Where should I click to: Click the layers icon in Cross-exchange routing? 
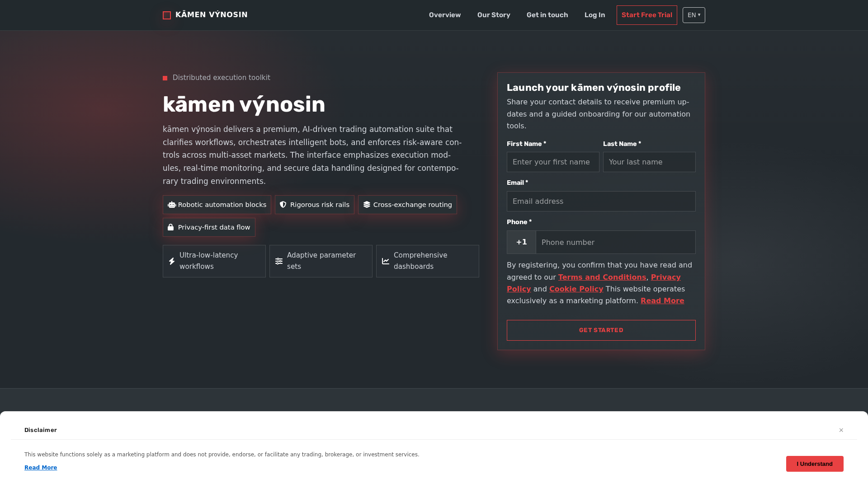(367, 205)
